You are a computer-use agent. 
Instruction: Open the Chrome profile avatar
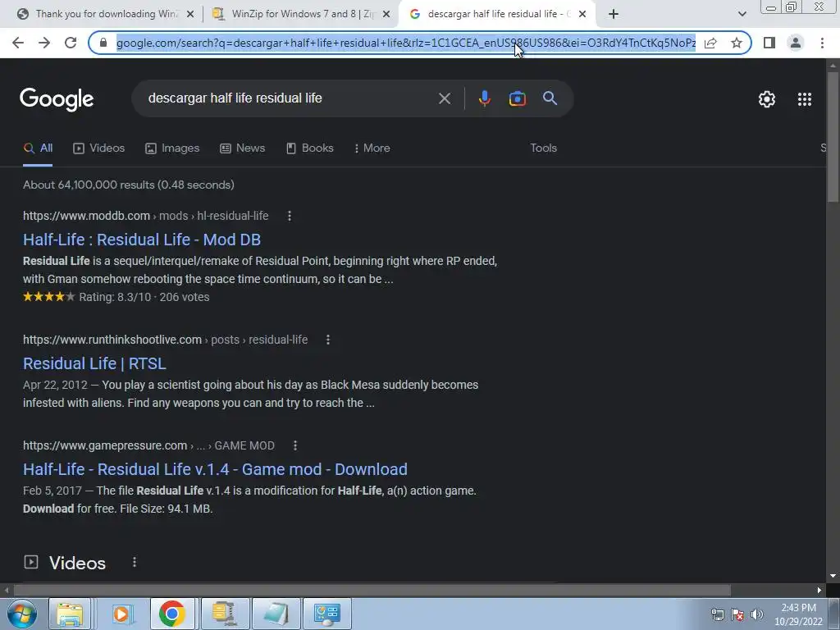(796, 43)
